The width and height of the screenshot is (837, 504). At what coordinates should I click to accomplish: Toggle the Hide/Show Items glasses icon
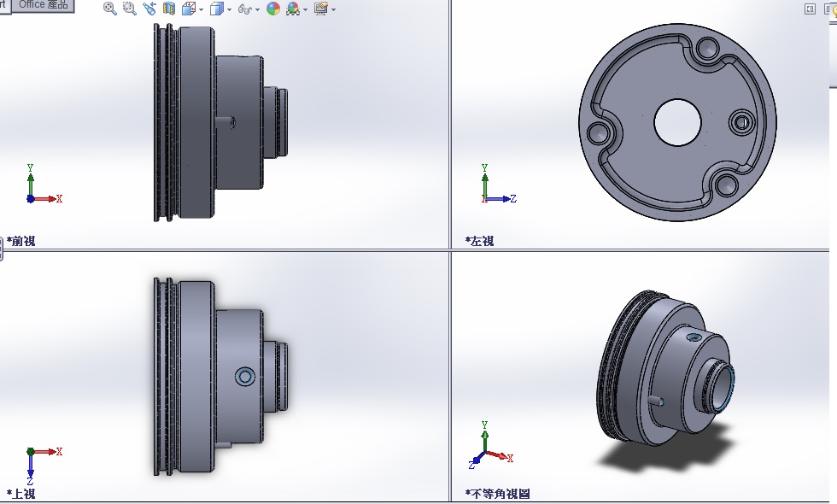click(x=244, y=9)
